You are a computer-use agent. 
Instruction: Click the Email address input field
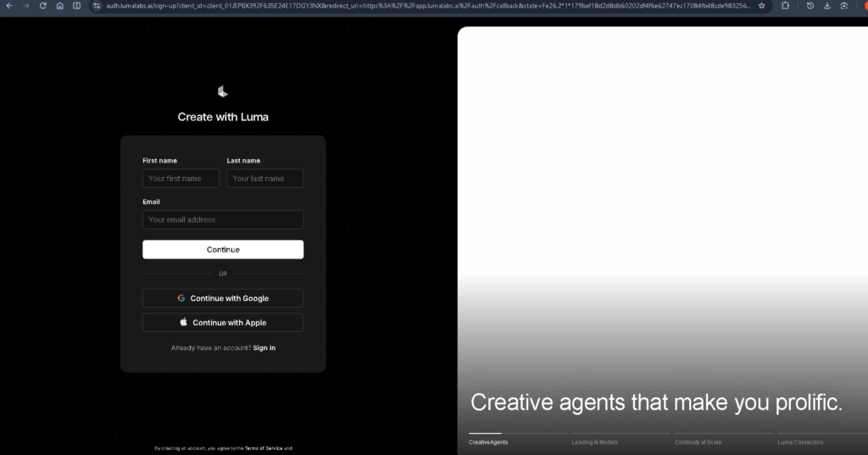(223, 219)
